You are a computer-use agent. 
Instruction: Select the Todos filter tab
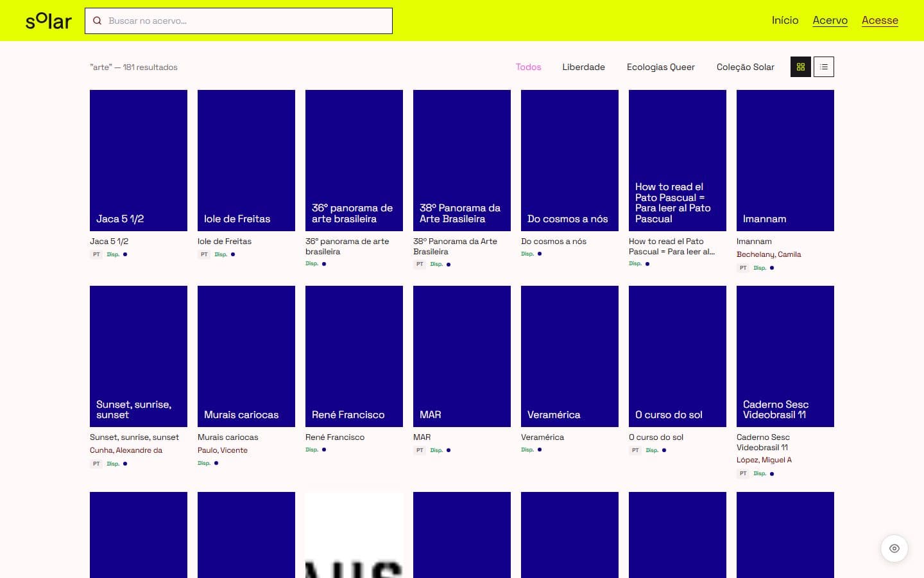tap(528, 67)
